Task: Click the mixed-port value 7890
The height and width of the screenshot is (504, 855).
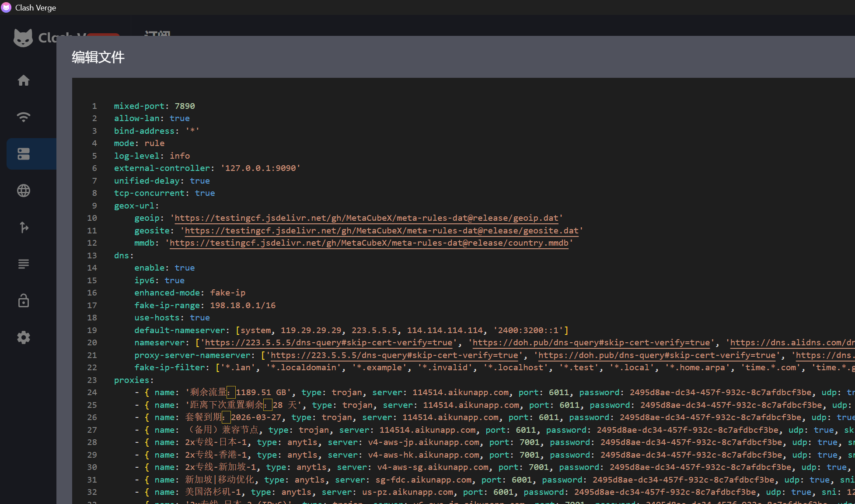Action: coord(185,106)
